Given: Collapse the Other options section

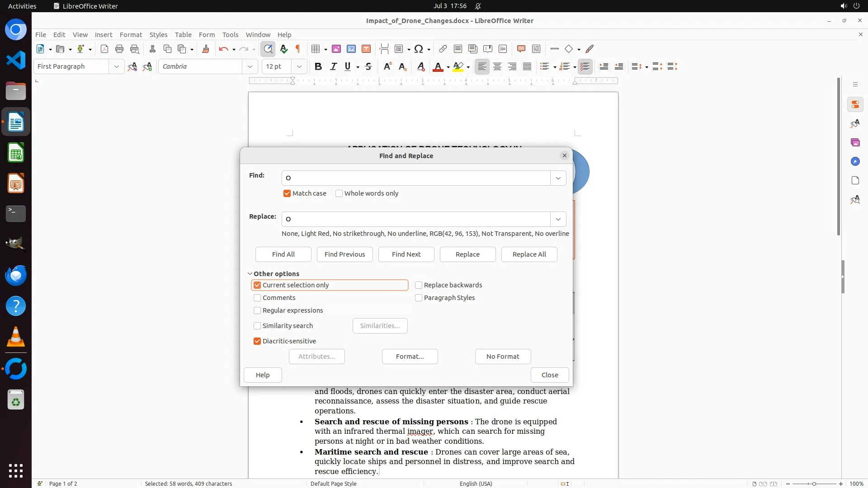Looking at the screenshot, I should tap(250, 274).
